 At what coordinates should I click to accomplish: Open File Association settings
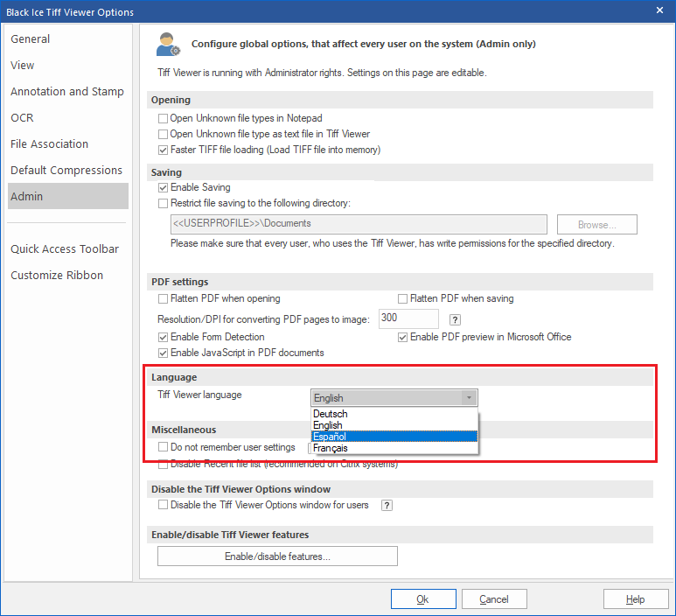pos(68,144)
